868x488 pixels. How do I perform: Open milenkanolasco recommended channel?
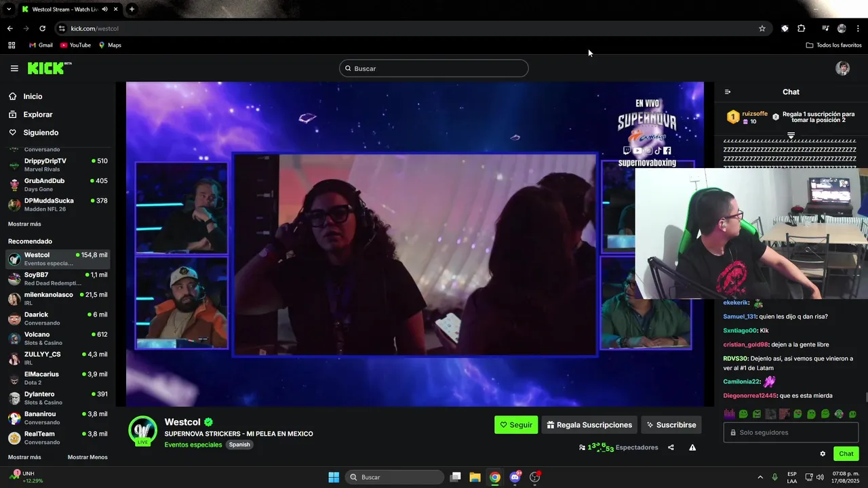point(58,298)
